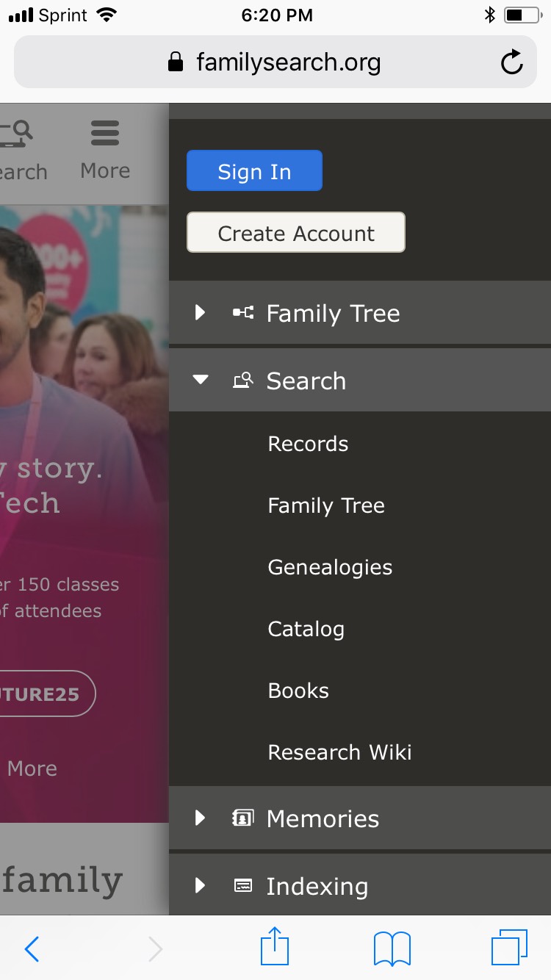Tap the 6:20 PM clock
551x980 pixels.
[x=276, y=15]
